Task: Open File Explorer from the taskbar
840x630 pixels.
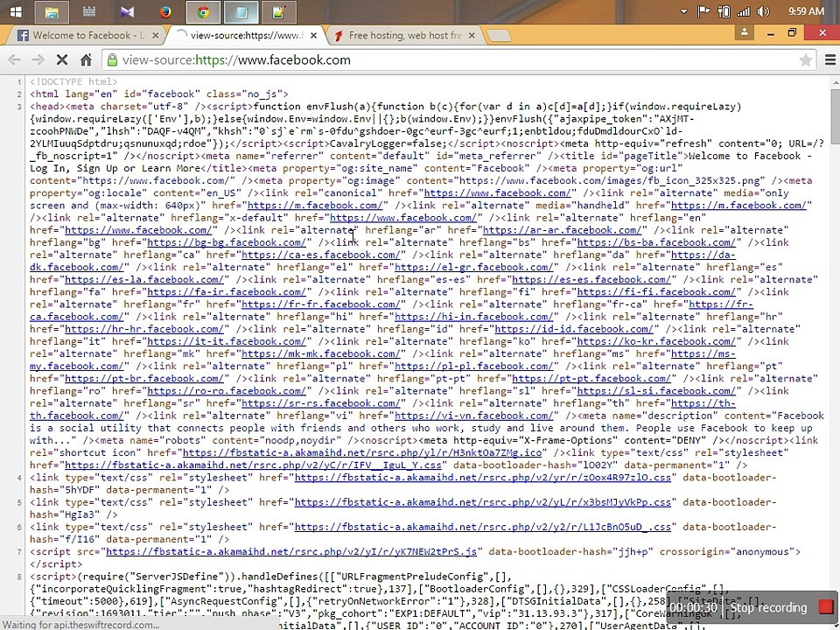Action: tap(52, 11)
